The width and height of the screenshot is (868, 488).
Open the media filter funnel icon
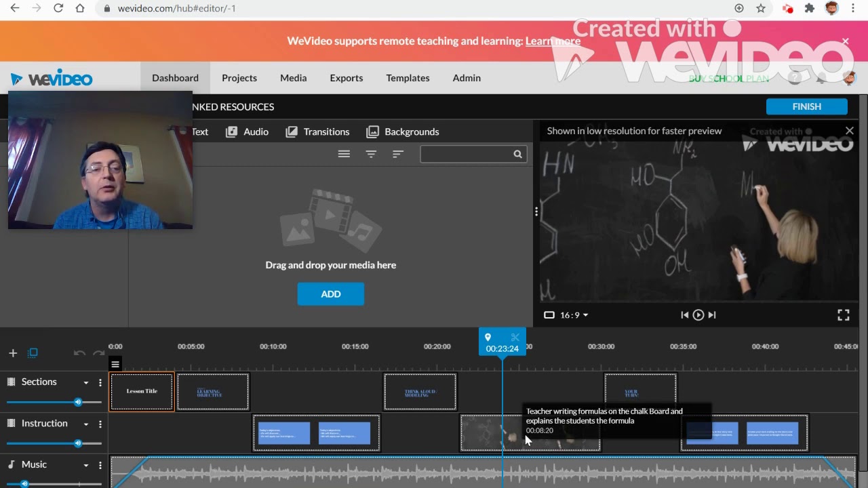click(371, 154)
